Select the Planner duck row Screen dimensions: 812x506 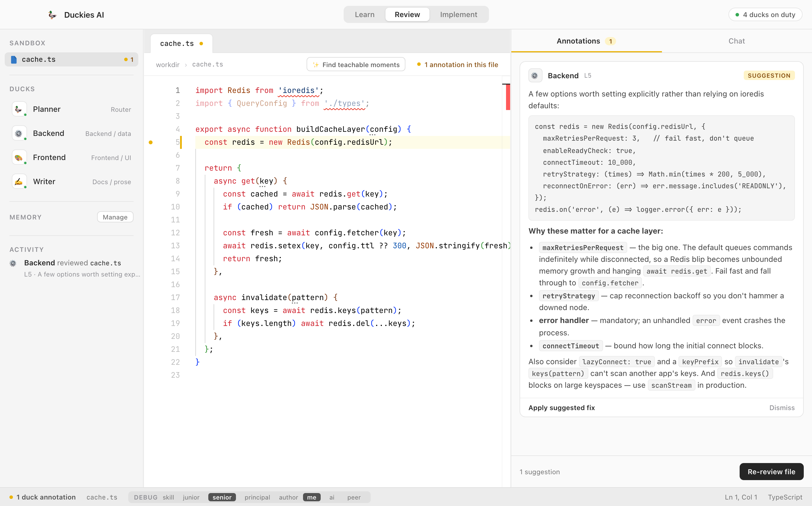(x=71, y=109)
